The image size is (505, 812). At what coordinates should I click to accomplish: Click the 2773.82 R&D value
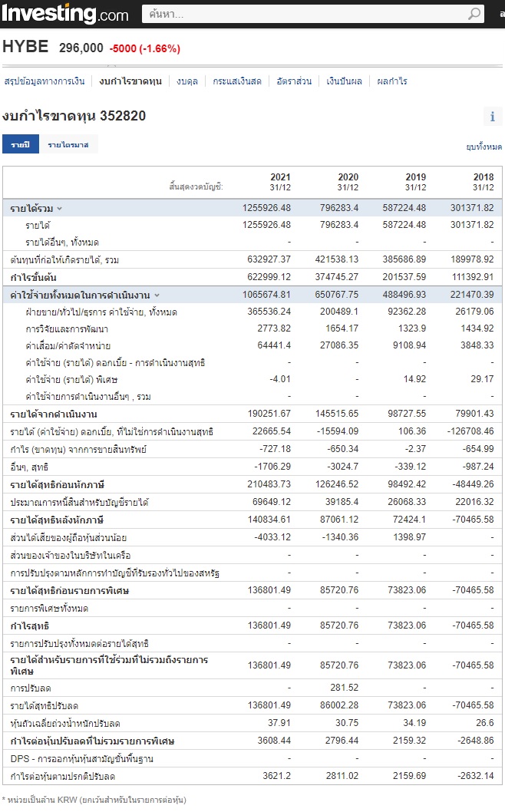pyautogui.click(x=274, y=328)
